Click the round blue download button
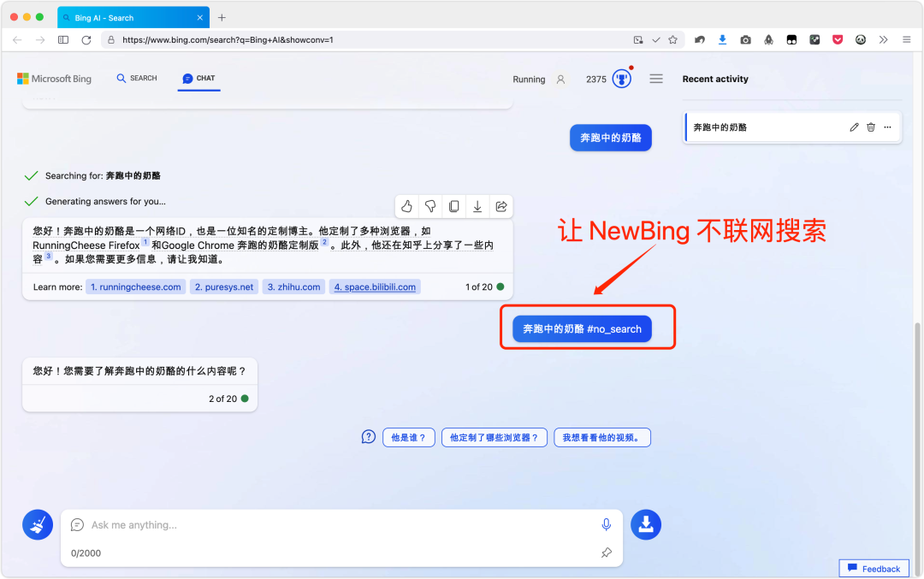Image resolution: width=924 pixels, height=579 pixels. tap(646, 524)
